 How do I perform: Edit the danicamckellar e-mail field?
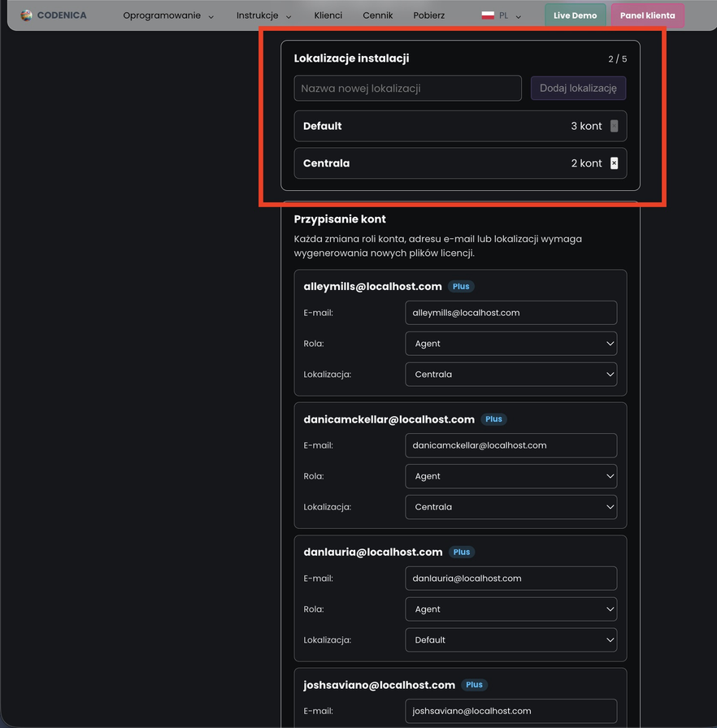click(x=511, y=445)
